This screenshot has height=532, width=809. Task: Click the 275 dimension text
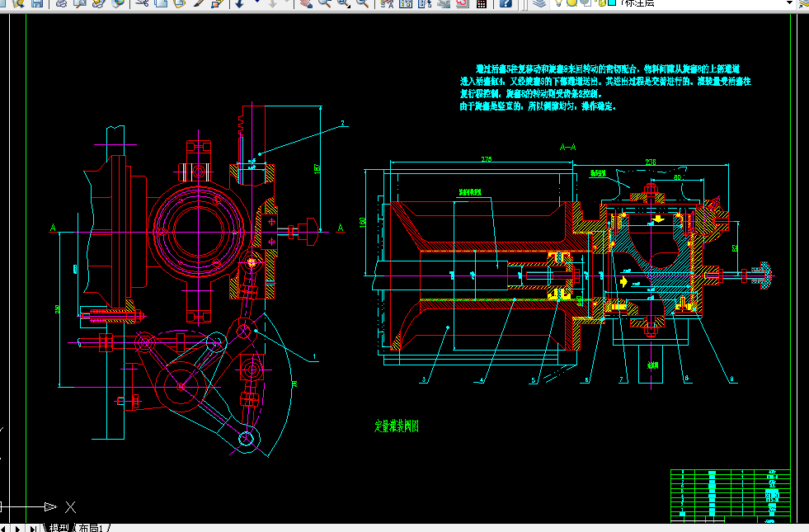(486, 159)
